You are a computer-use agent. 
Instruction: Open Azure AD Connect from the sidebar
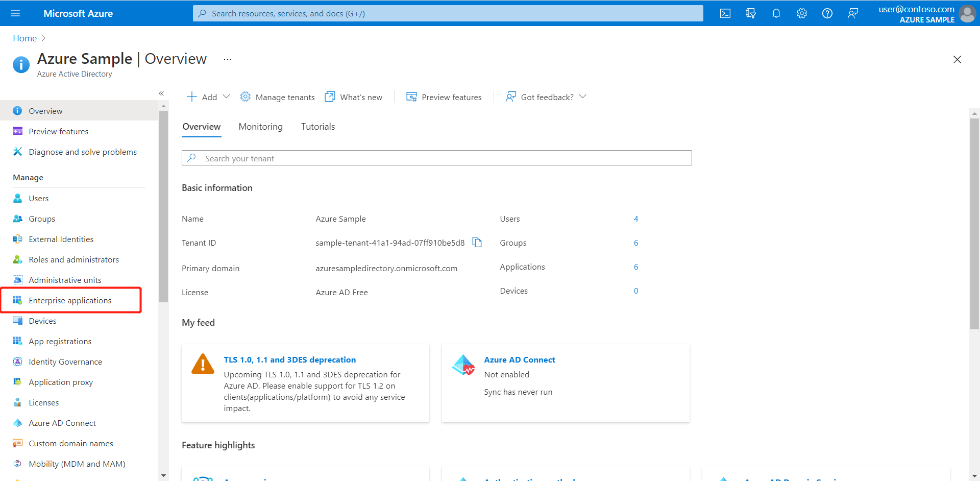[62, 423]
